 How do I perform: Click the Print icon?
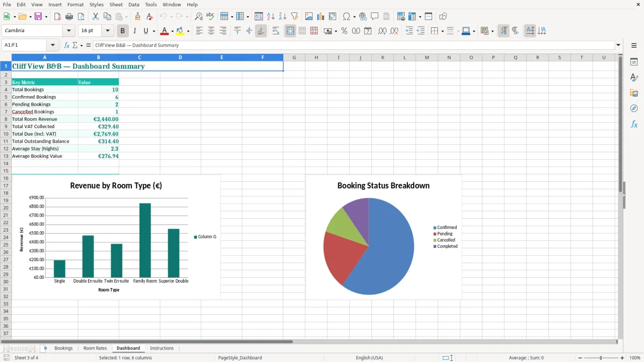click(x=69, y=17)
